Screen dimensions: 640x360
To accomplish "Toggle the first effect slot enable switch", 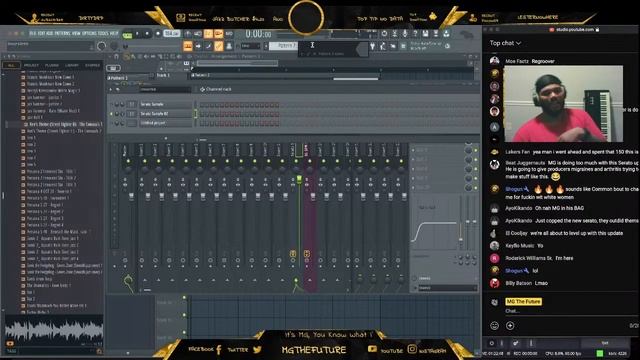I will pyautogui.click(x=476, y=151).
